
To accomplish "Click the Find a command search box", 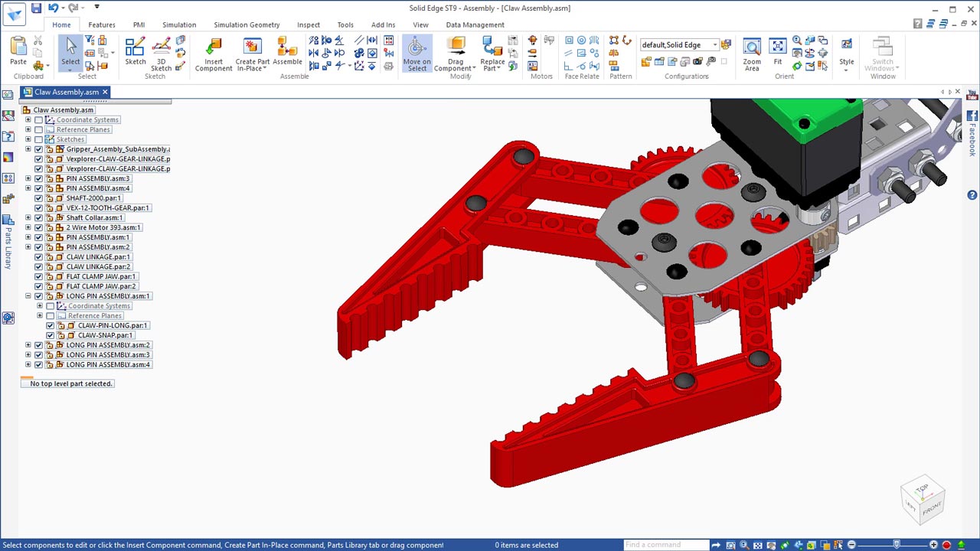I will pyautogui.click(x=665, y=545).
